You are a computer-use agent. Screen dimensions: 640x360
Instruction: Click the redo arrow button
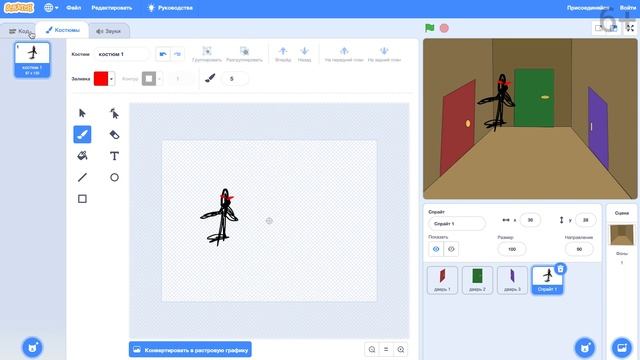[x=177, y=54]
